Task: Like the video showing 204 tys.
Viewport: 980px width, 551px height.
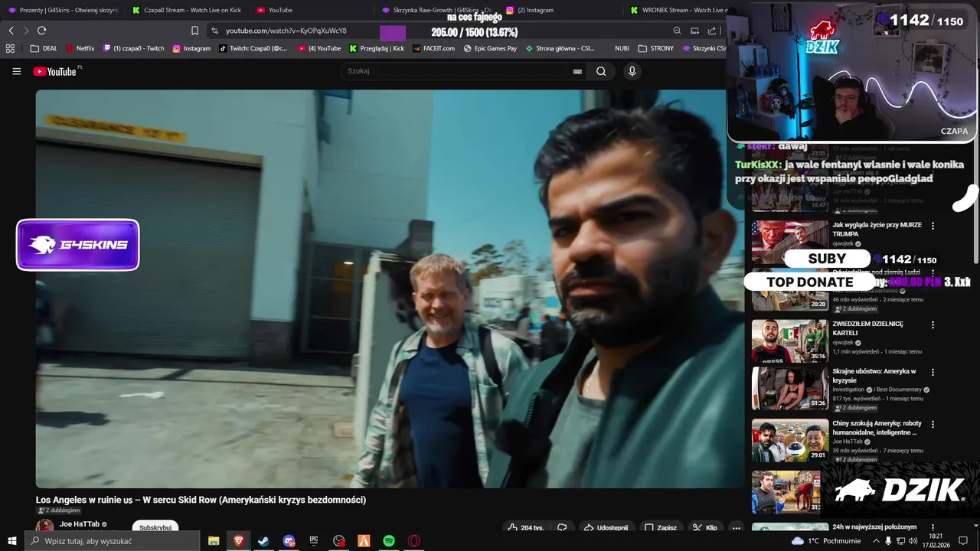Action: [x=526, y=527]
